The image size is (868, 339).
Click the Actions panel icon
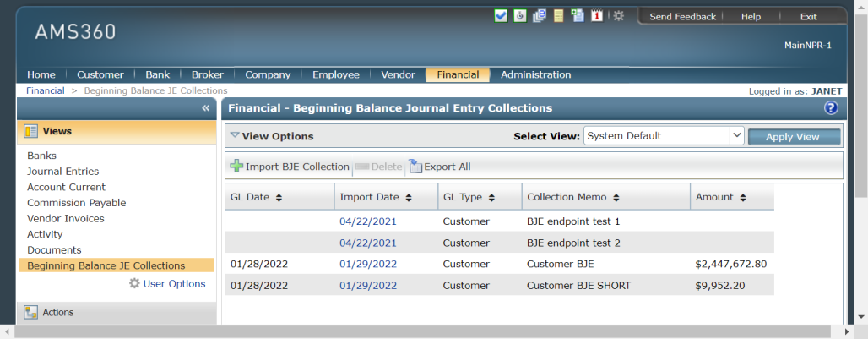(31, 313)
